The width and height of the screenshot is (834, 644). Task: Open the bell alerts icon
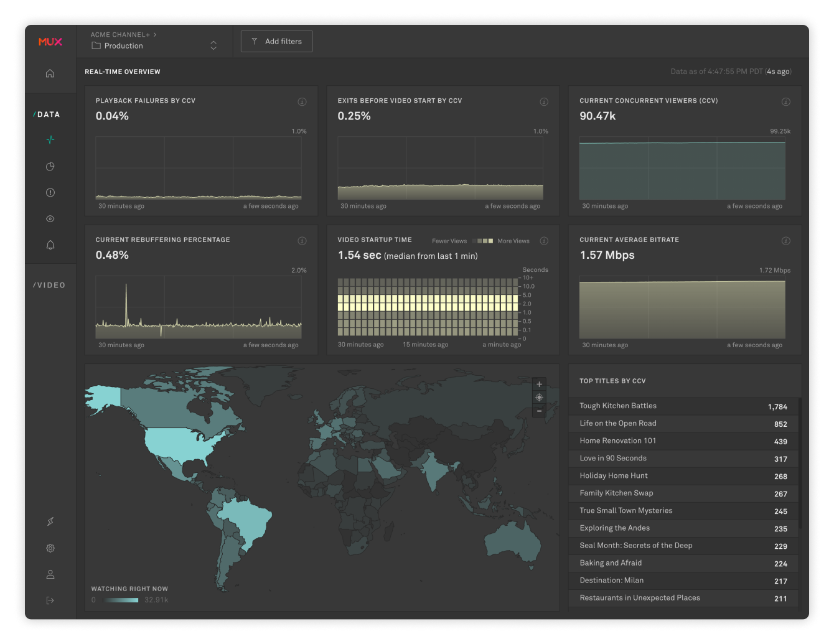pos(50,245)
